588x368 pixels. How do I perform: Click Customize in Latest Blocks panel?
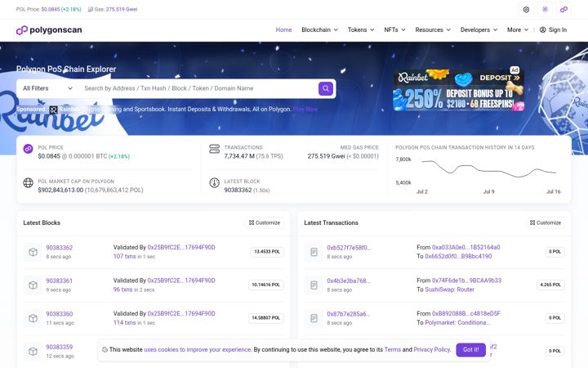tap(265, 222)
